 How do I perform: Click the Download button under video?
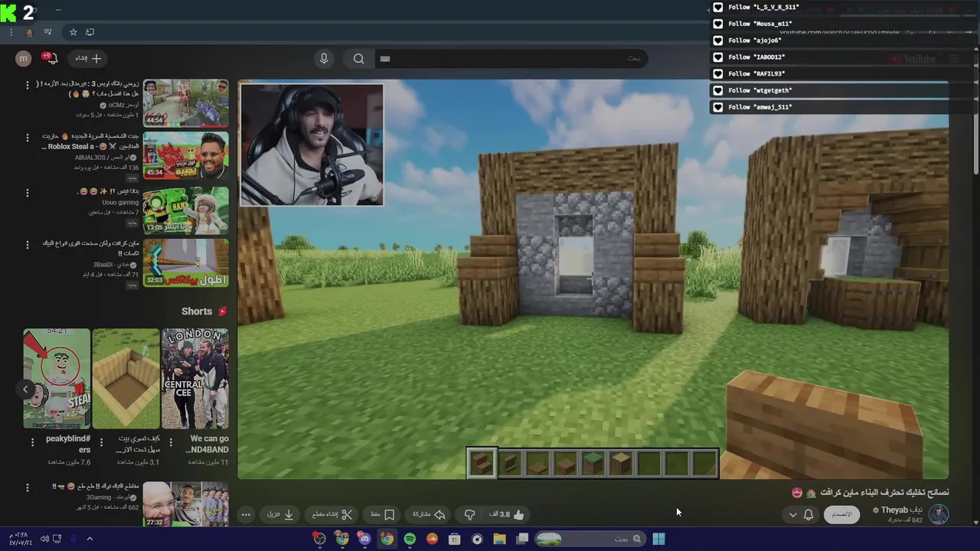click(280, 514)
